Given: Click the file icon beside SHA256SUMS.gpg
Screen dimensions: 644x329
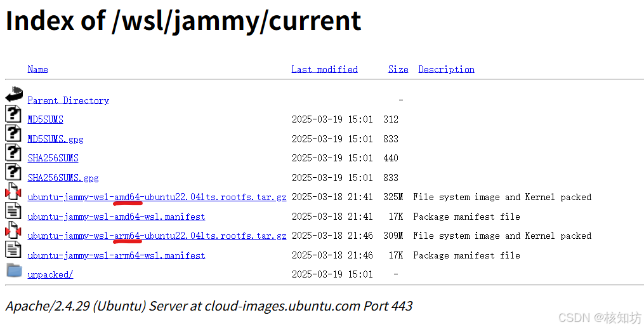Looking at the screenshot, I should click(13, 171).
